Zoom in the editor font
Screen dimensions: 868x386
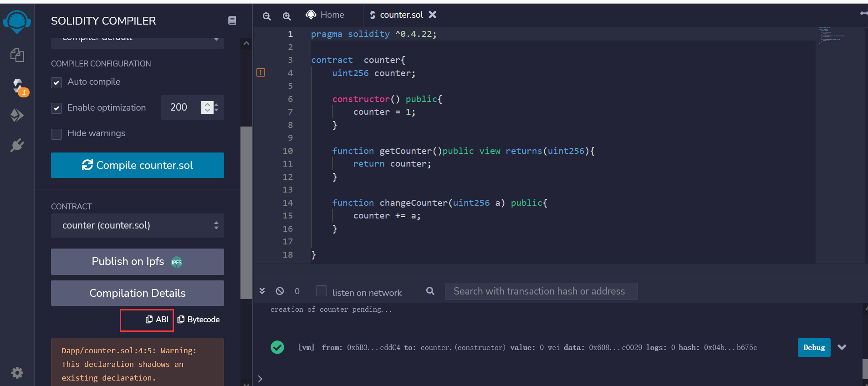287,16
